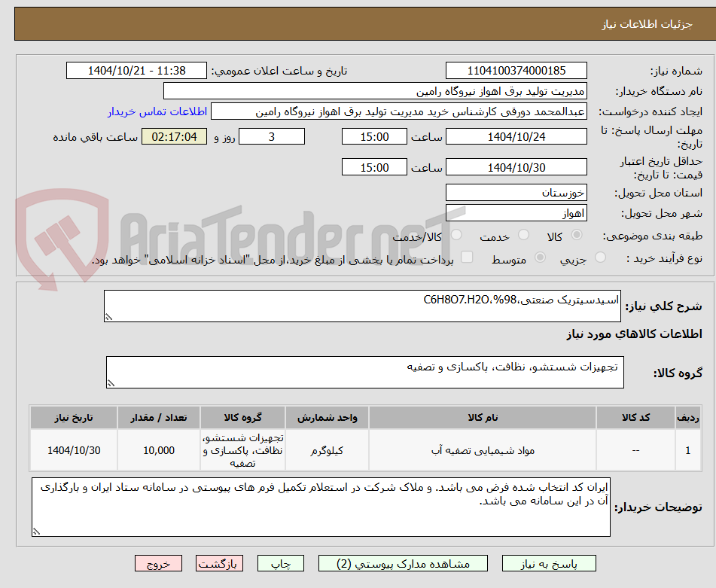Click the resize handle of توضیحات خریدار box
716x588 pixels.
[x=37, y=532]
